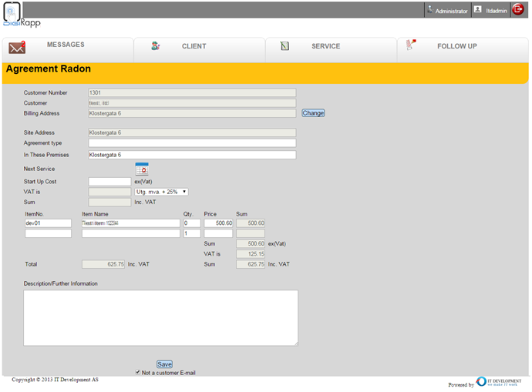Open the Next Service calendar picker
The height and width of the screenshot is (392, 532).
tap(142, 169)
